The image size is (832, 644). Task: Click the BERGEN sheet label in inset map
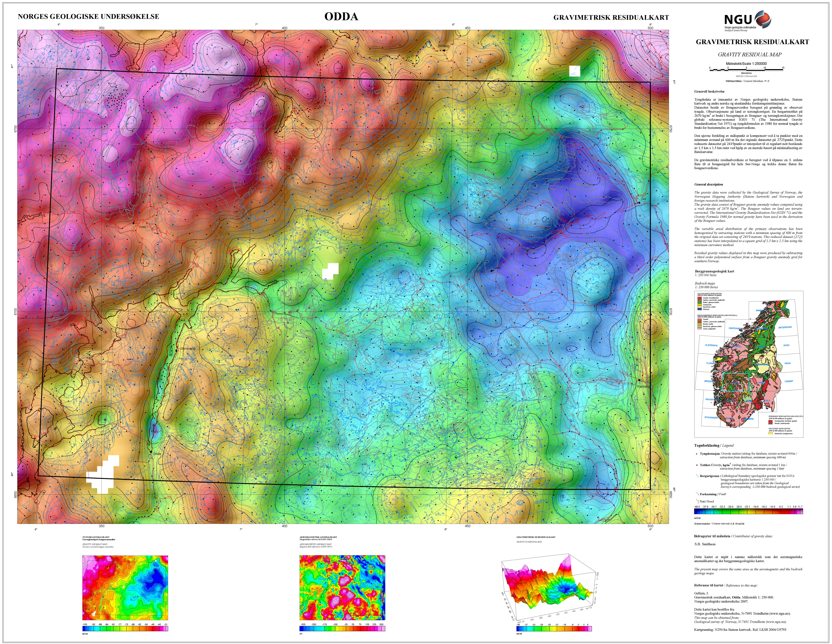click(709, 381)
